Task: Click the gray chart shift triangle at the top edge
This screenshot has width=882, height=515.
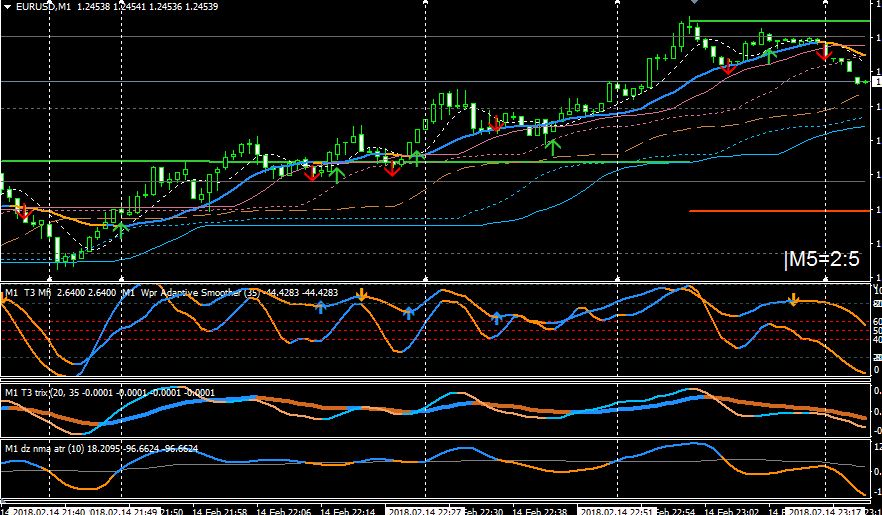Action: 696,2
